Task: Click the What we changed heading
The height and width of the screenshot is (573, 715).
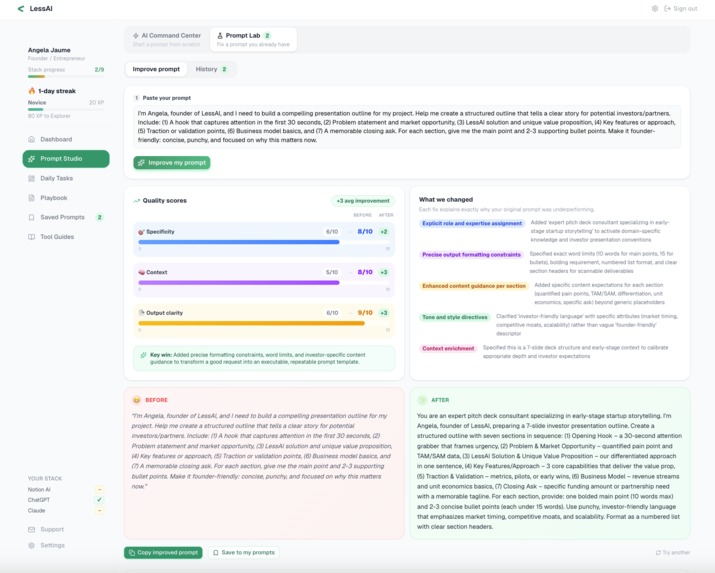Action: pyautogui.click(x=446, y=200)
